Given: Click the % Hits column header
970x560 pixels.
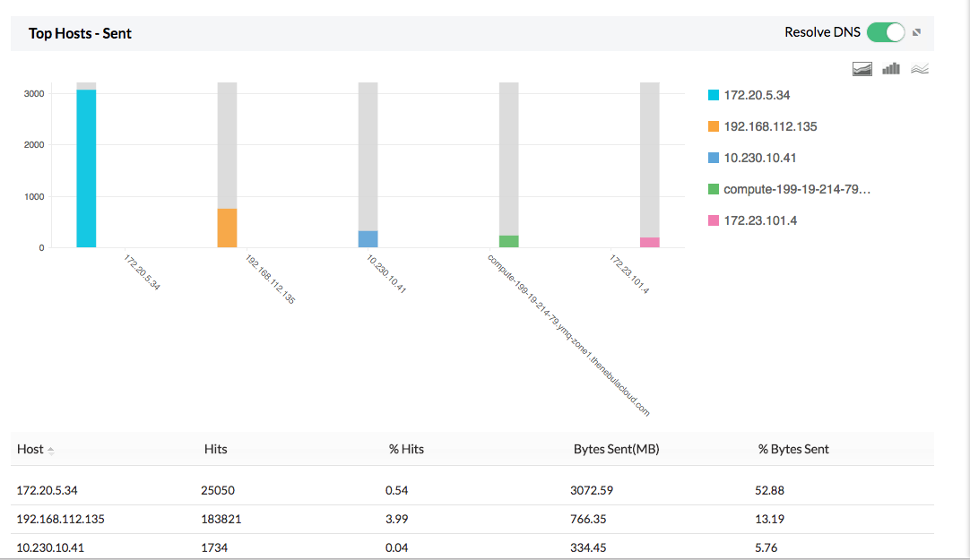Looking at the screenshot, I should coord(406,449).
